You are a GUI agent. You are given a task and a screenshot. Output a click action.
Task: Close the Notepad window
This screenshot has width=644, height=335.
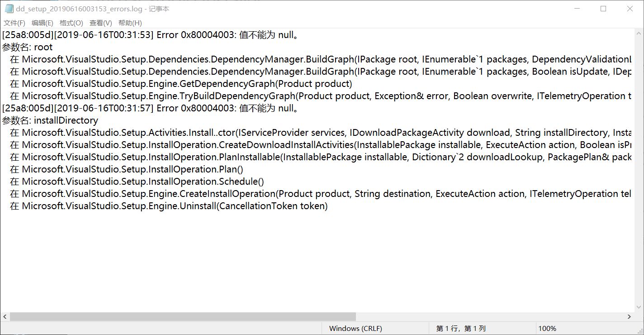click(x=630, y=9)
